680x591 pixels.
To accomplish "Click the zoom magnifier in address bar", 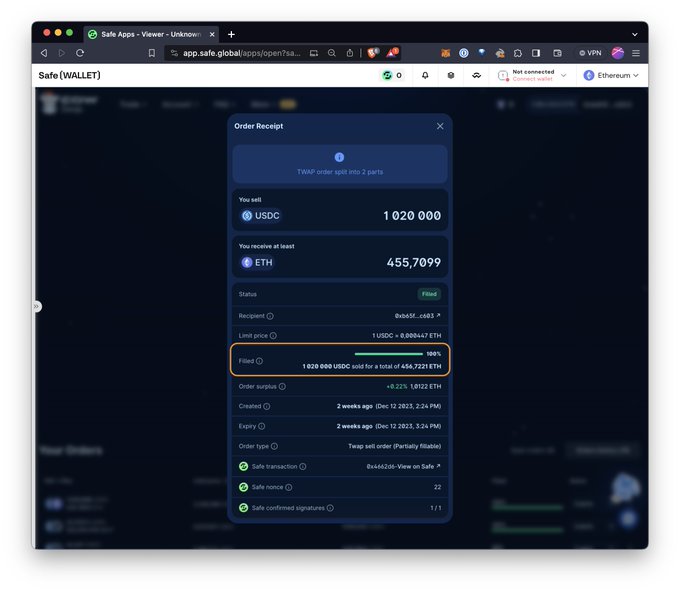I will click(332, 53).
